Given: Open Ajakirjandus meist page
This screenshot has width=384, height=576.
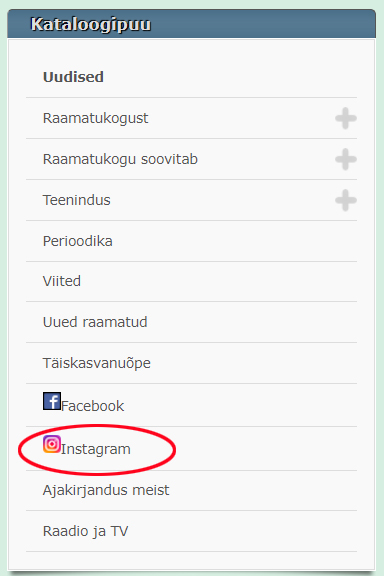Looking at the screenshot, I should 106,490.
